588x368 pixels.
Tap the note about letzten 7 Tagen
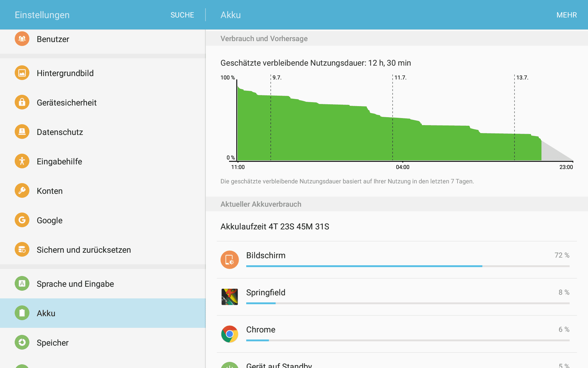point(347,181)
